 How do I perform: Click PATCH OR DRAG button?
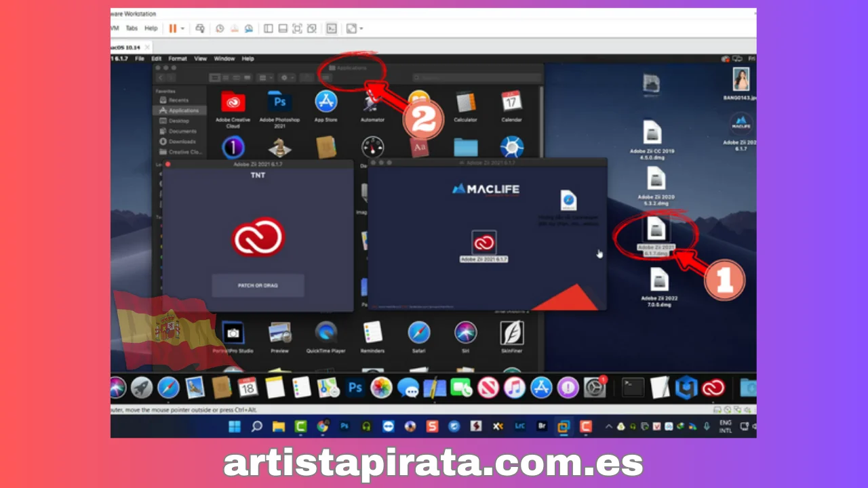click(258, 285)
